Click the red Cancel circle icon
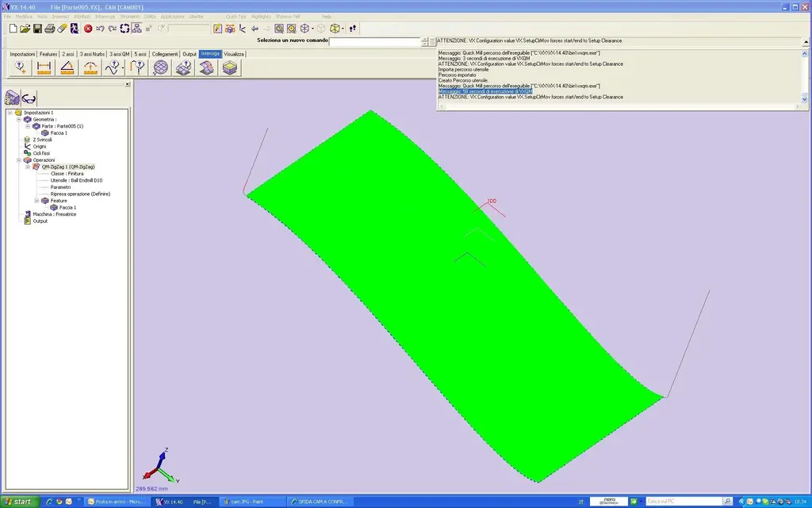 88,29
